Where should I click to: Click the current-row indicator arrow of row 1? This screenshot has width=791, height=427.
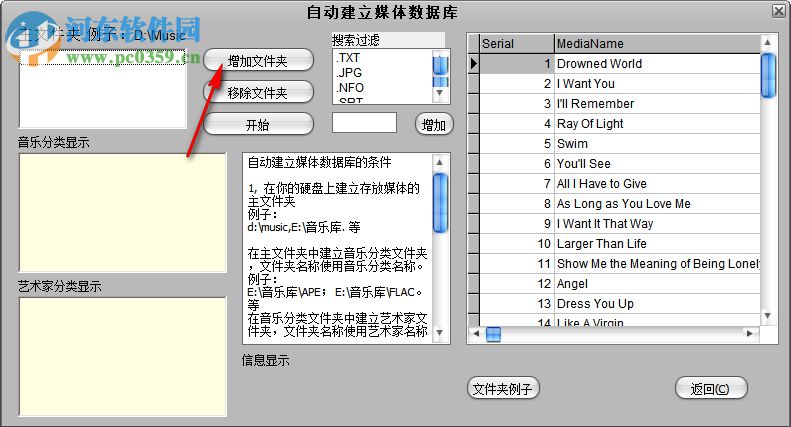473,64
